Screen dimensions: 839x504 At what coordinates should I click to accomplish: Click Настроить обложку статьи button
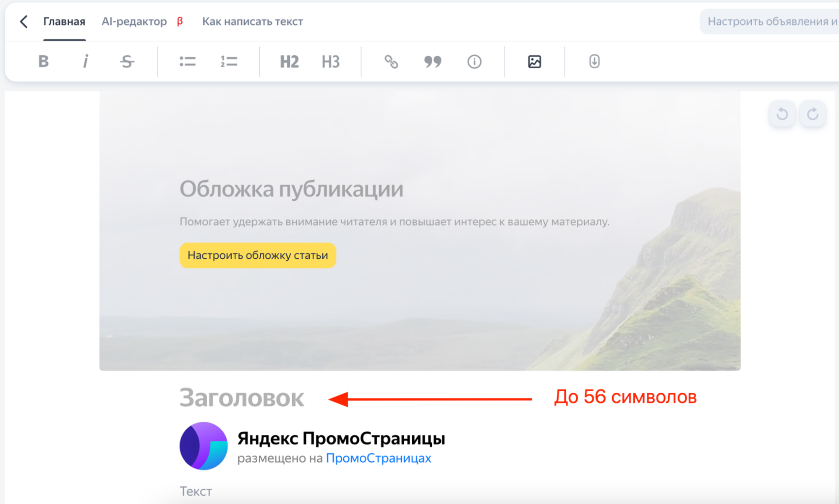pyautogui.click(x=257, y=255)
